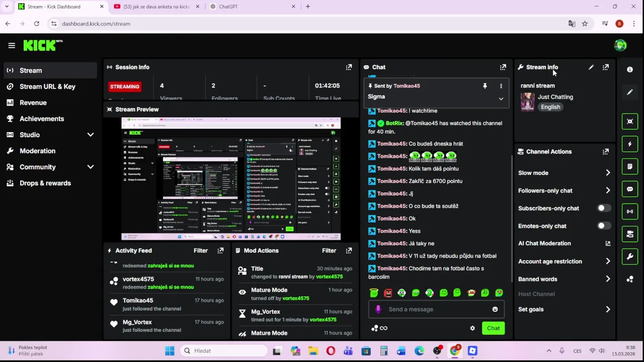
Task: Pop out the Chat panel
Action: pyautogui.click(x=503, y=67)
